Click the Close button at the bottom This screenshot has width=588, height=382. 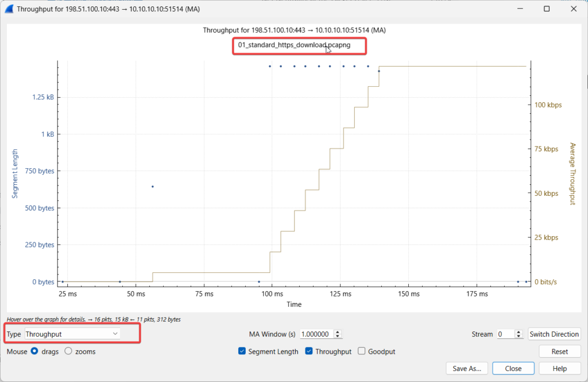coord(513,369)
